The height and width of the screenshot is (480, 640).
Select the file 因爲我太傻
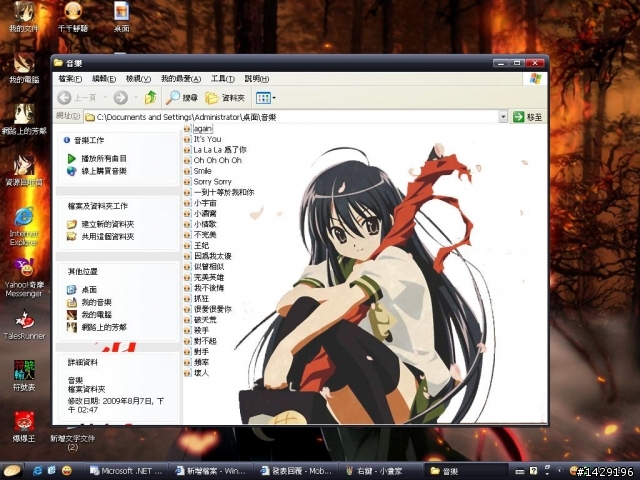(213, 256)
